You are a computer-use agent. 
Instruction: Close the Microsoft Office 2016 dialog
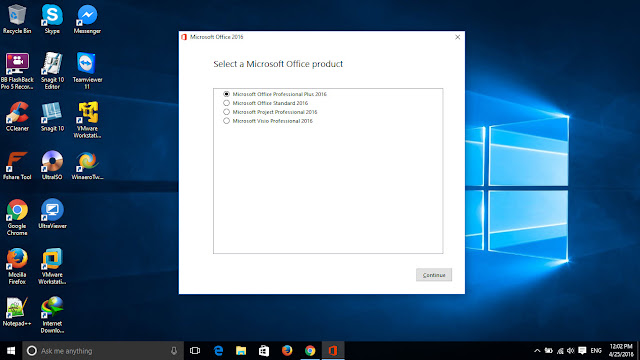tap(458, 37)
